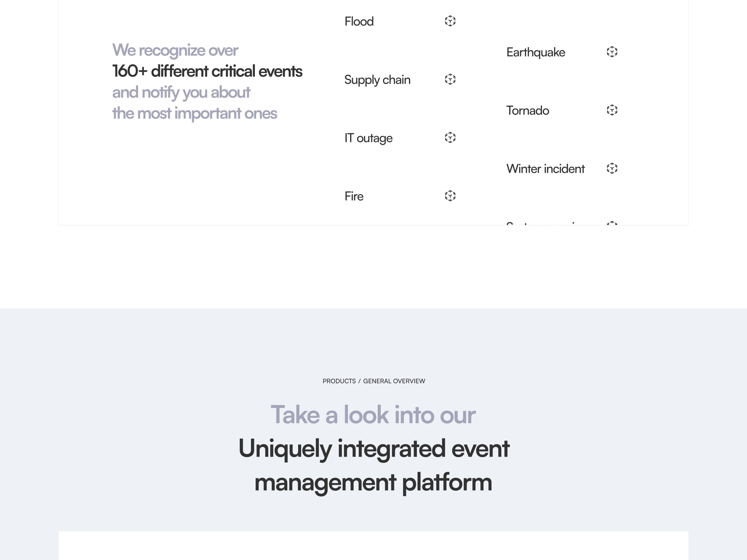The image size is (747, 560).
Task: Click the cube icon beside Flood
Action: point(450,21)
